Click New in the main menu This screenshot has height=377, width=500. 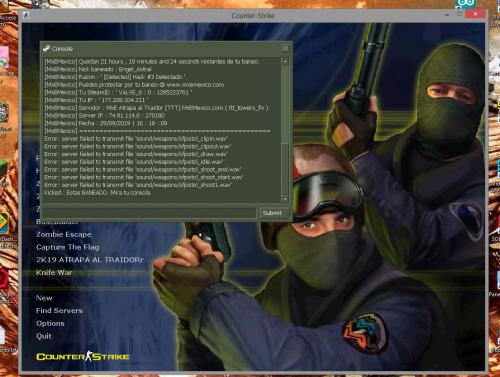coord(44,298)
